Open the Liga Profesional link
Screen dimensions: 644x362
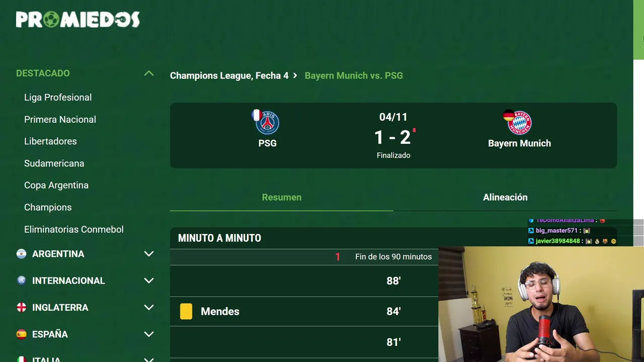click(58, 98)
